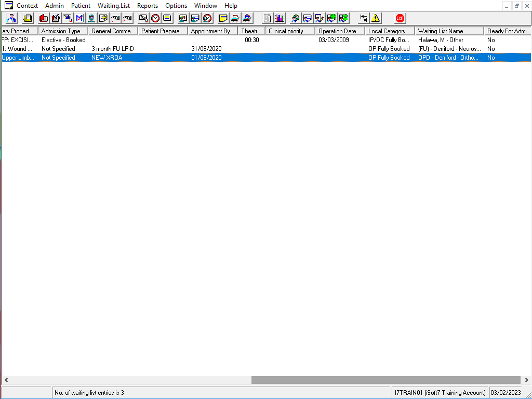This screenshot has height=399, width=532.
Task: Click the yellow printer toolbar icon
Action: 28,18
